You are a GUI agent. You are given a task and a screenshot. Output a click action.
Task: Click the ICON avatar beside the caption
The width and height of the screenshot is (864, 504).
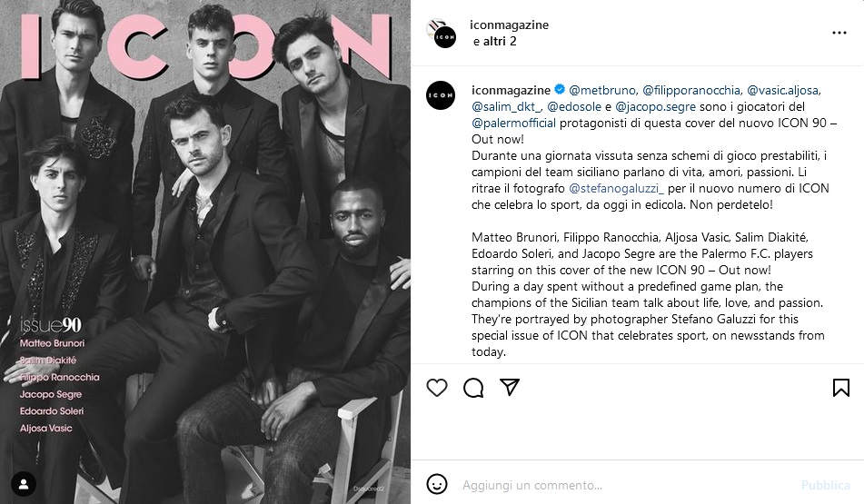[441, 94]
